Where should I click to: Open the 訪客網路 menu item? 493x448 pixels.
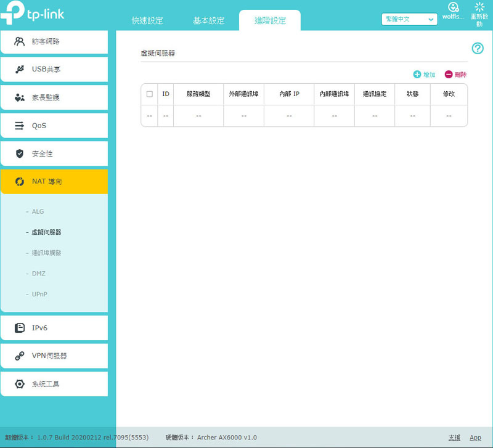54,42
